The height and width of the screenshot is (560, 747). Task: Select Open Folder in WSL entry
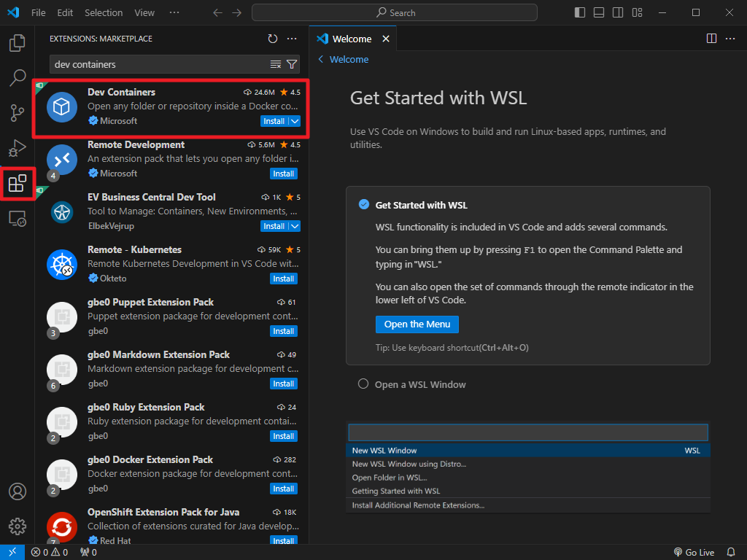(x=528, y=478)
